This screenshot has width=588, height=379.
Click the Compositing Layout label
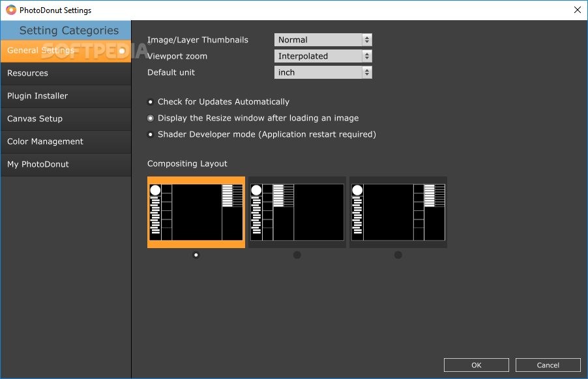point(187,163)
